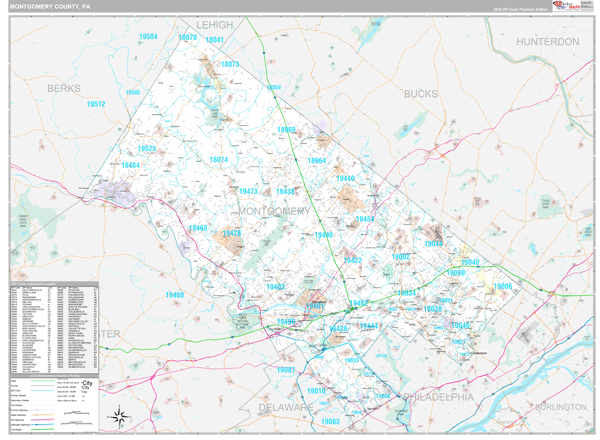Image resolution: width=600 pixels, height=440 pixels.
Task: Click the DELAWARE county label
Action: [x=286, y=408]
